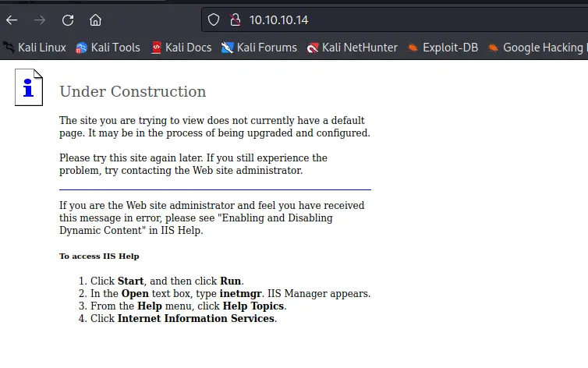Click the Kali Tools favicon icon
Screen dimensions: 588x368
point(81,48)
